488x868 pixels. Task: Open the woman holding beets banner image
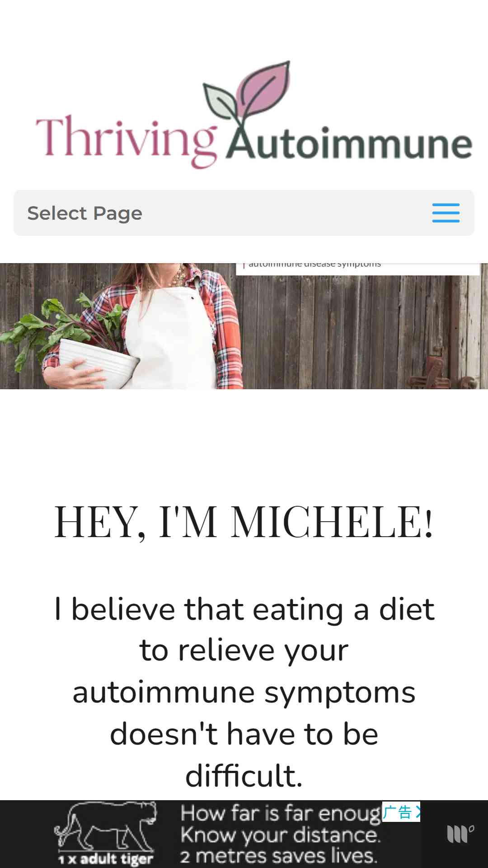(x=244, y=326)
